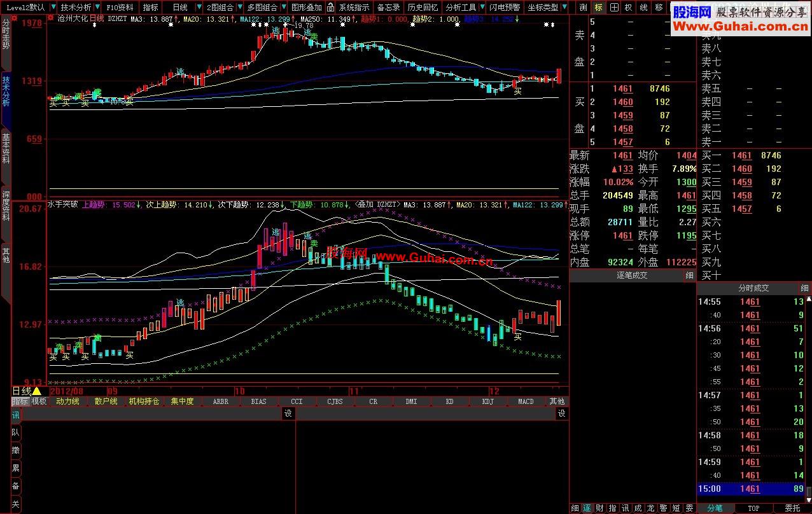The height and width of the screenshot is (514, 812).
Task: Select the MACD indicator
Action: (x=526, y=401)
